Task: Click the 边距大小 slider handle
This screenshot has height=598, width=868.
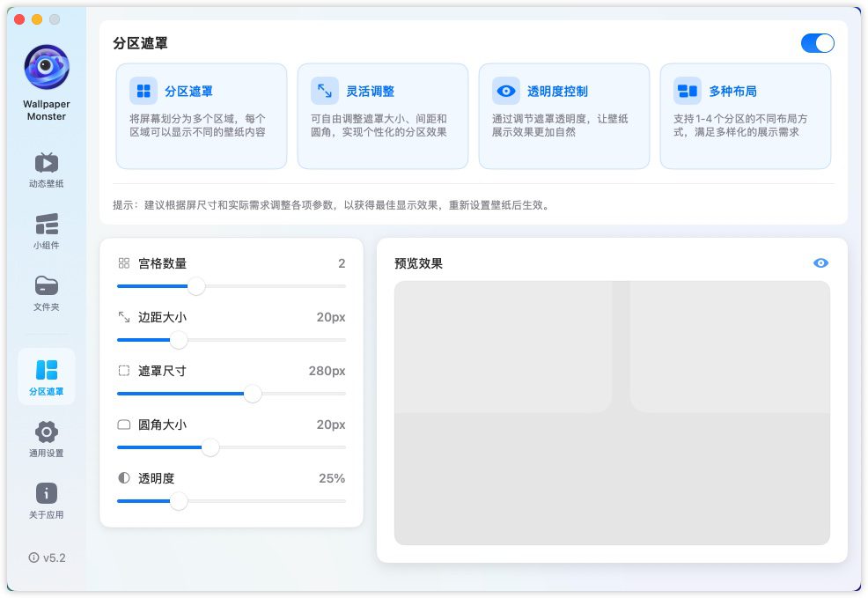Action: pos(179,340)
